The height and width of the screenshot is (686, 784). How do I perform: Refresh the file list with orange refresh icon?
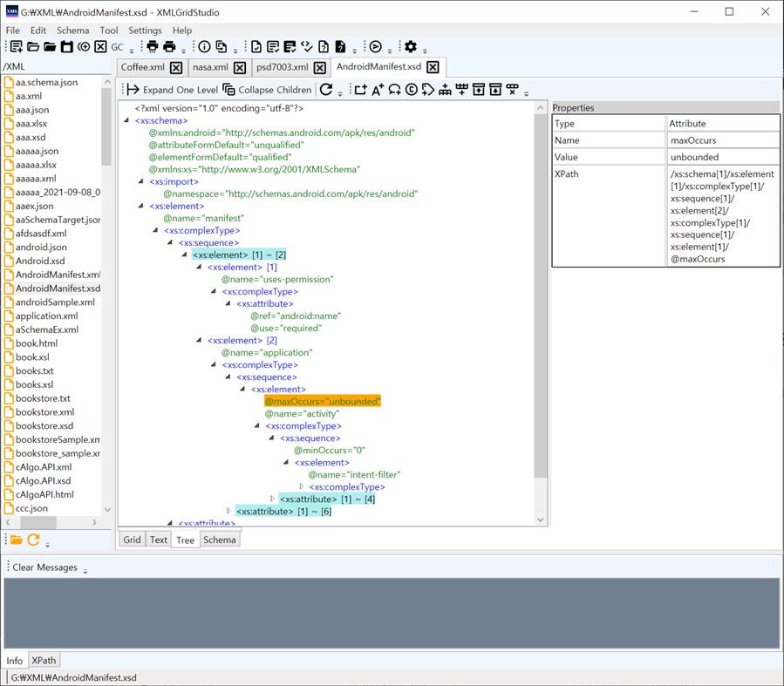33,540
